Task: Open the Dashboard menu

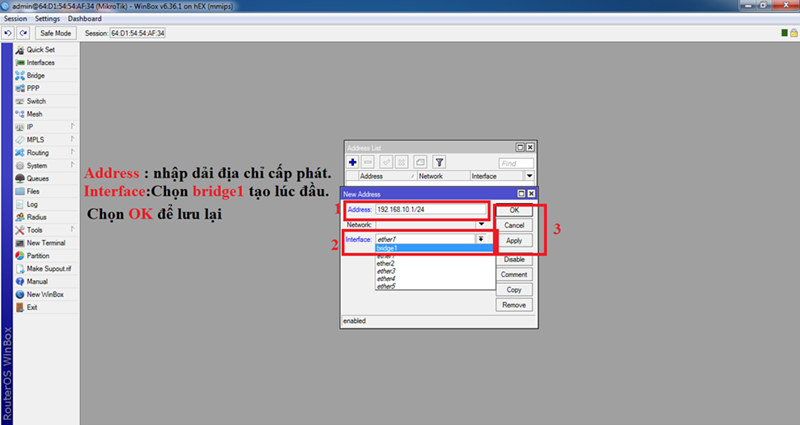Action: pos(85,19)
